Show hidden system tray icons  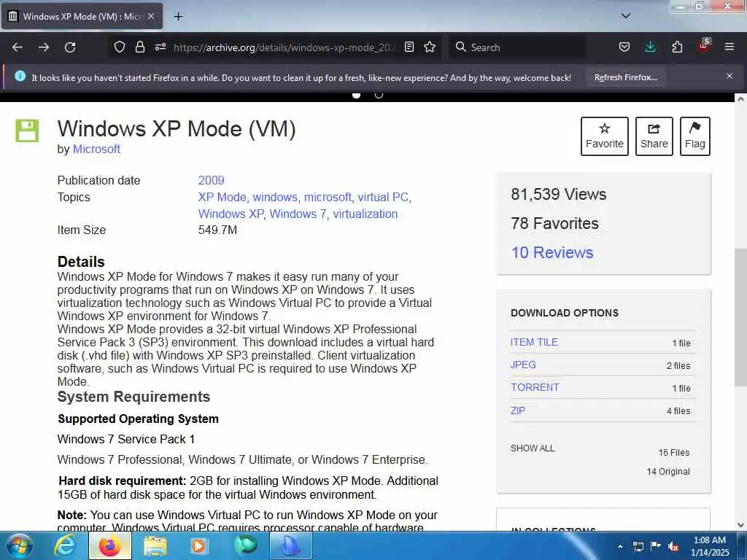(x=620, y=546)
